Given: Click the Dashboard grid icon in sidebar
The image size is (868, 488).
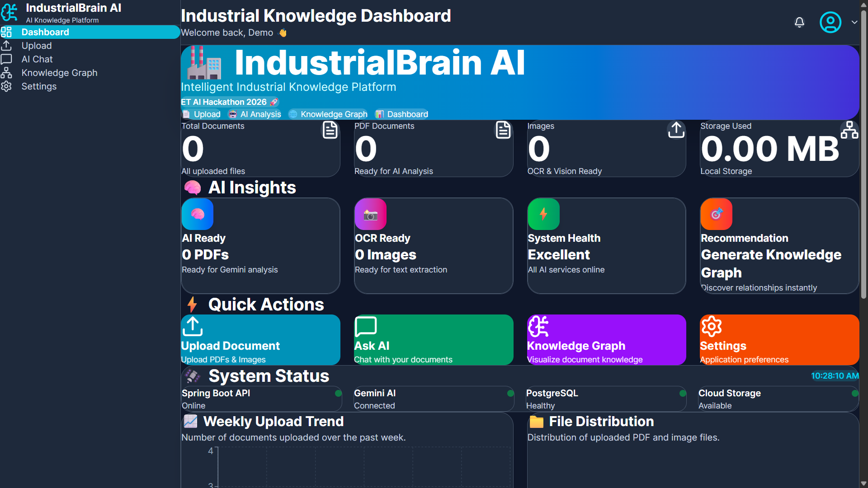Looking at the screenshot, I should 6,32.
